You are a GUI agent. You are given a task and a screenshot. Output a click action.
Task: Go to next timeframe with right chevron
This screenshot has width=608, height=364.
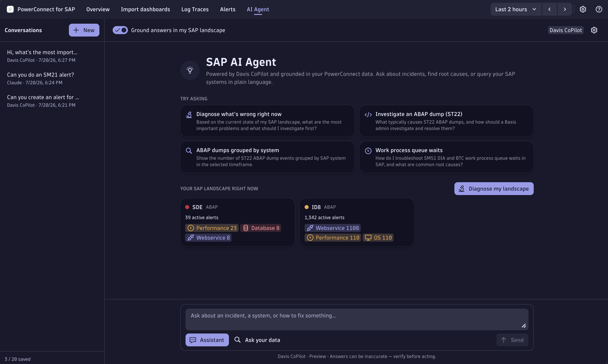tap(565, 9)
